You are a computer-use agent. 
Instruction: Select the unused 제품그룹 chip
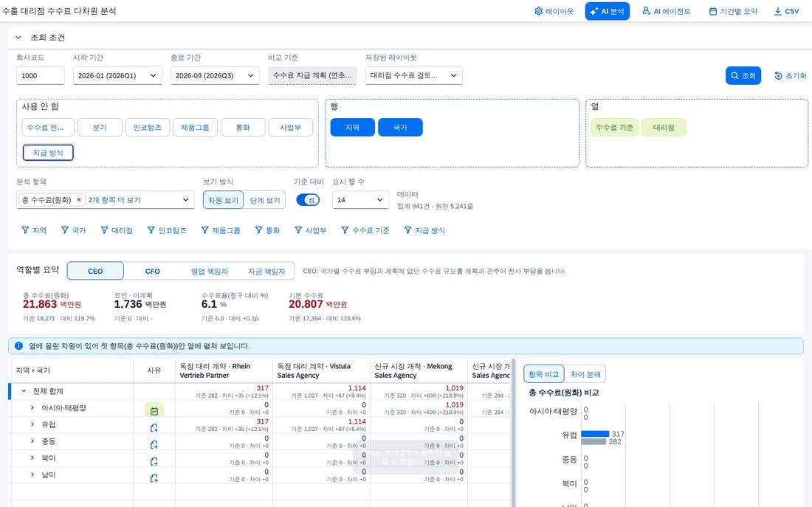point(195,128)
